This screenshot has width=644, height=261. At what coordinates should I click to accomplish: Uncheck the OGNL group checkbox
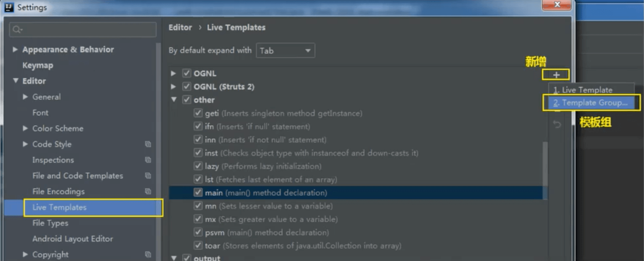(186, 73)
